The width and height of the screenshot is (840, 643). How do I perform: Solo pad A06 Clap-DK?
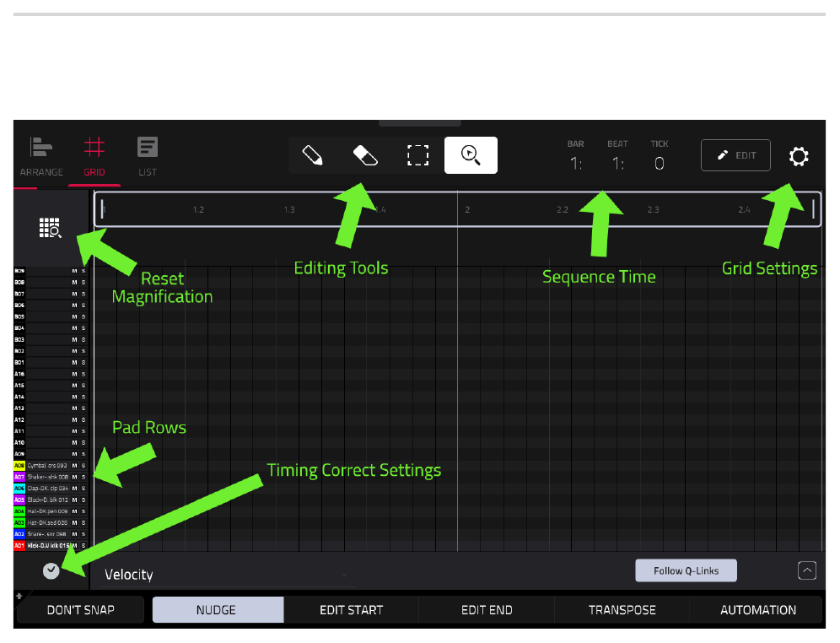pos(83,488)
